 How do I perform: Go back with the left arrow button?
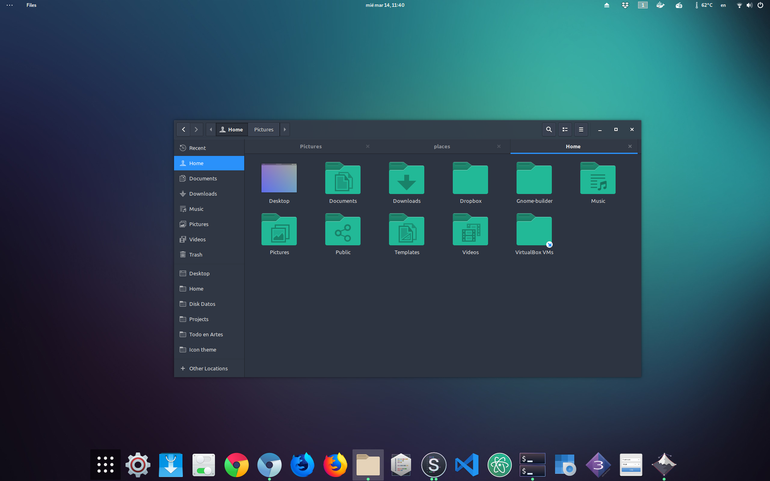(x=184, y=130)
